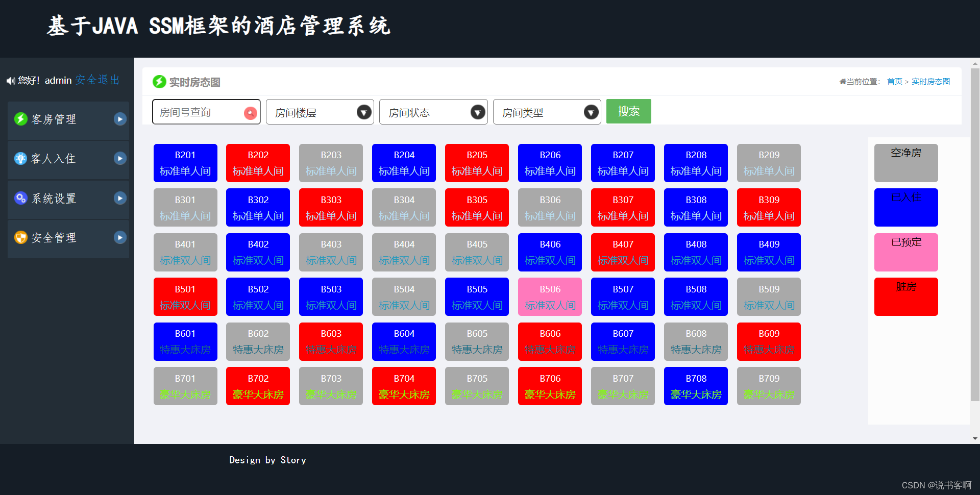Open room B601 特惠大床房
The height and width of the screenshot is (495, 980).
[x=185, y=341]
